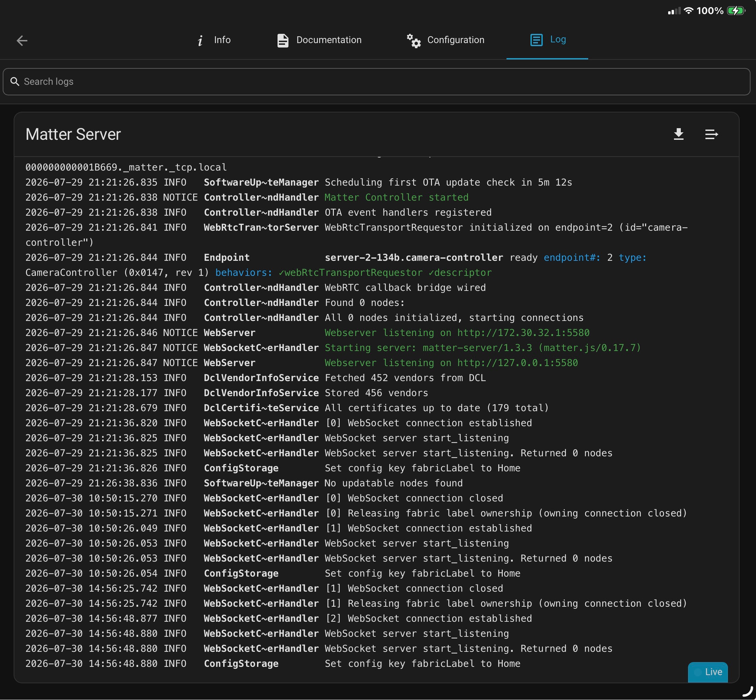This screenshot has width=756, height=700.
Task: Click 'Set config key fabricLabel' at 14:56:48.880
Action: (x=422, y=663)
